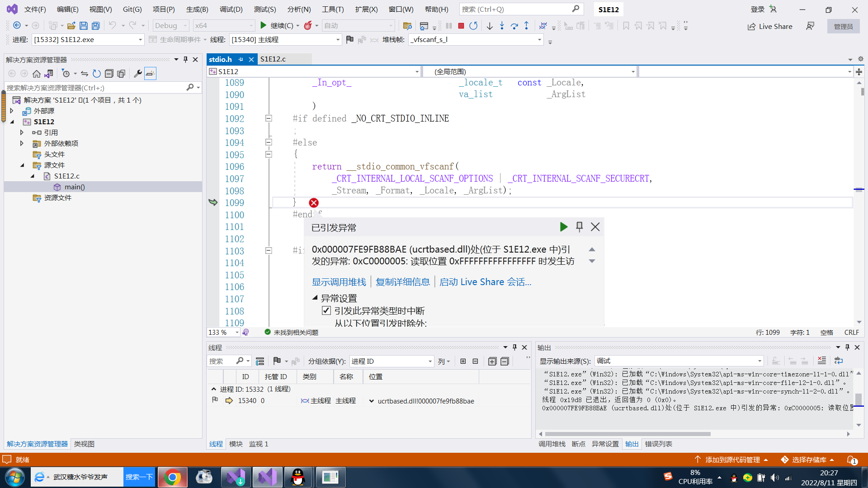The image size is (868, 488).
Task: Flag threads icon in Threads panel
Action: pos(277,361)
